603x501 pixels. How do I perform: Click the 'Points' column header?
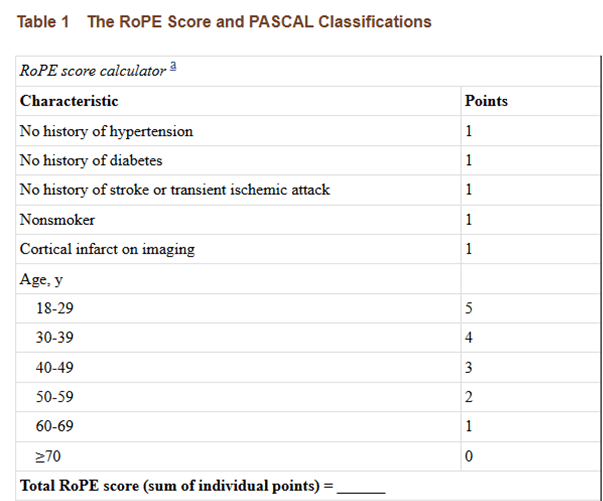[530, 101]
